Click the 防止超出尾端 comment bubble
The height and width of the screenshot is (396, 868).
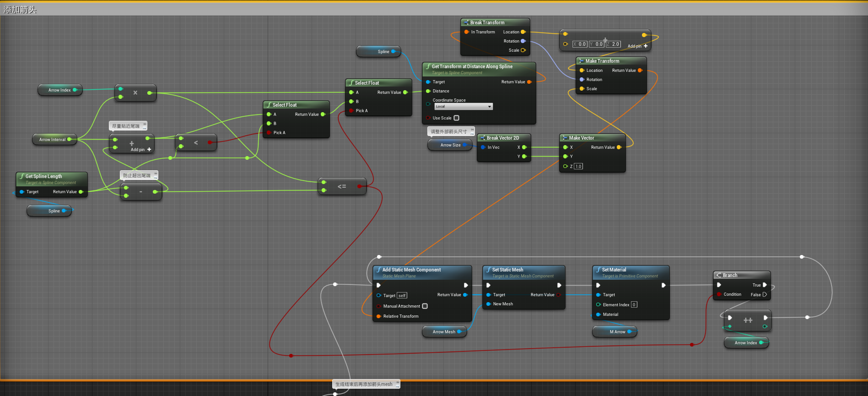tap(139, 175)
